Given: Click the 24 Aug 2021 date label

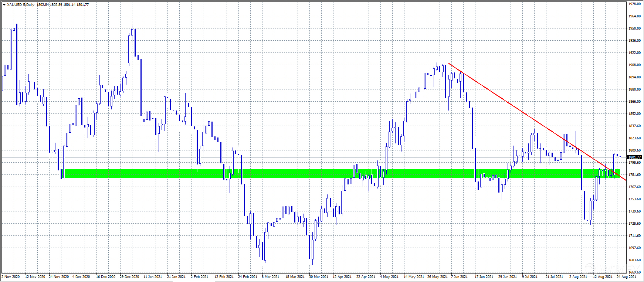Looking at the screenshot, I should pyautogui.click(x=626, y=276).
